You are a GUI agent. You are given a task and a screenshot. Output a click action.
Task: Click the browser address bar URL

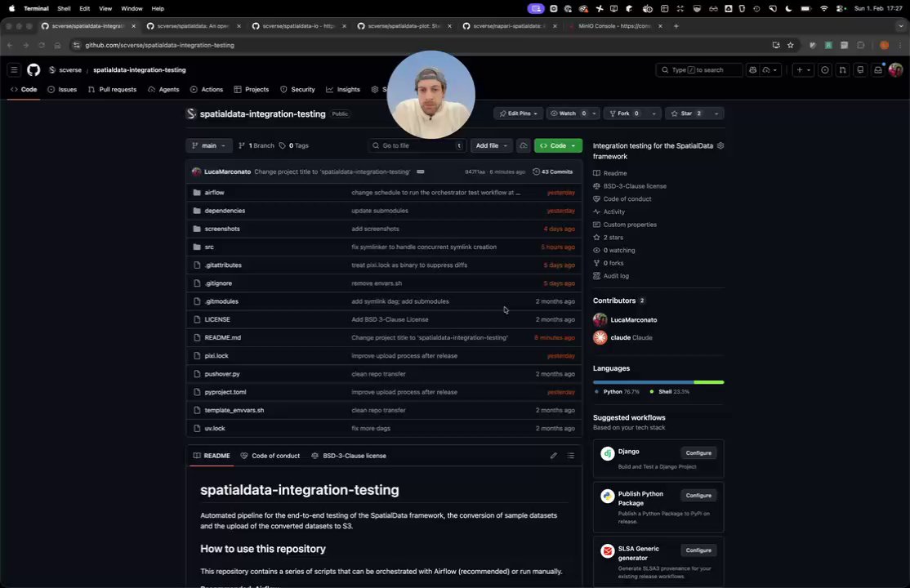pos(159,45)
